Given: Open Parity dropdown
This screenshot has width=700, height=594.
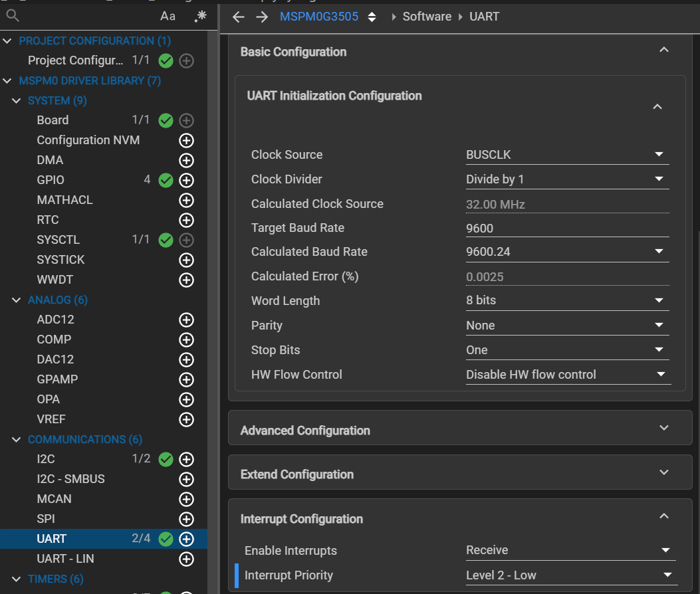Looking at the screenshot, I should coord(568,326).
